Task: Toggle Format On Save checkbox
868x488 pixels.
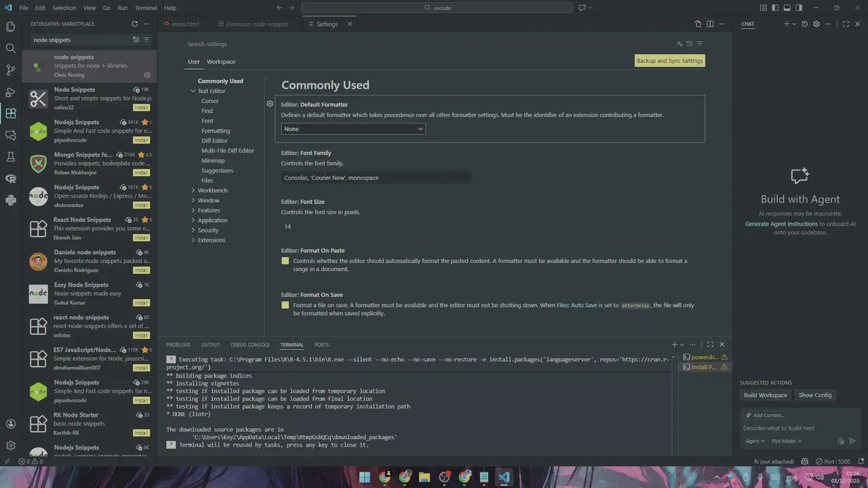Action: tap(285, 306)
